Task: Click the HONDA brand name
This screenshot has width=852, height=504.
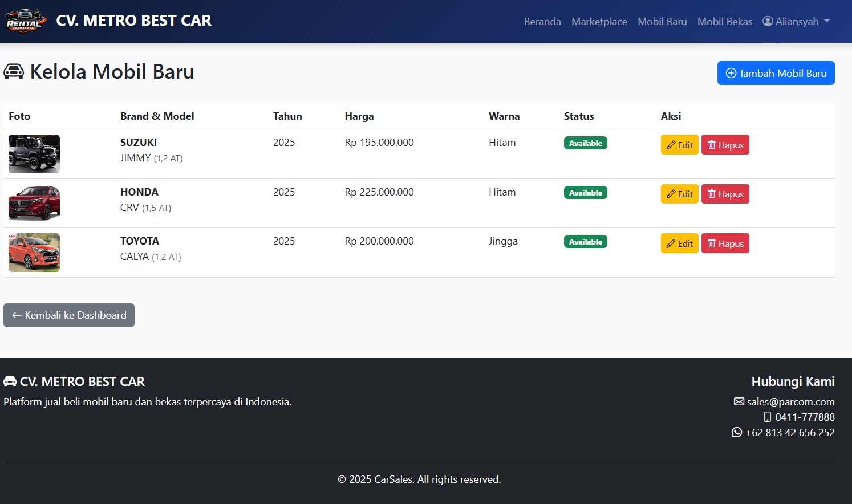Action: tap(139, 192)
